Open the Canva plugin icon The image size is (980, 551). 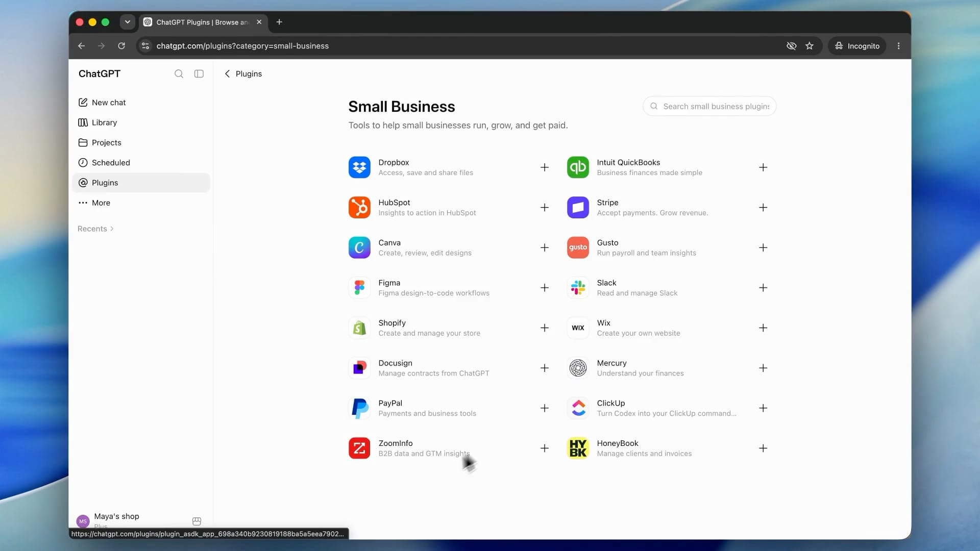(x=359, y=247)
